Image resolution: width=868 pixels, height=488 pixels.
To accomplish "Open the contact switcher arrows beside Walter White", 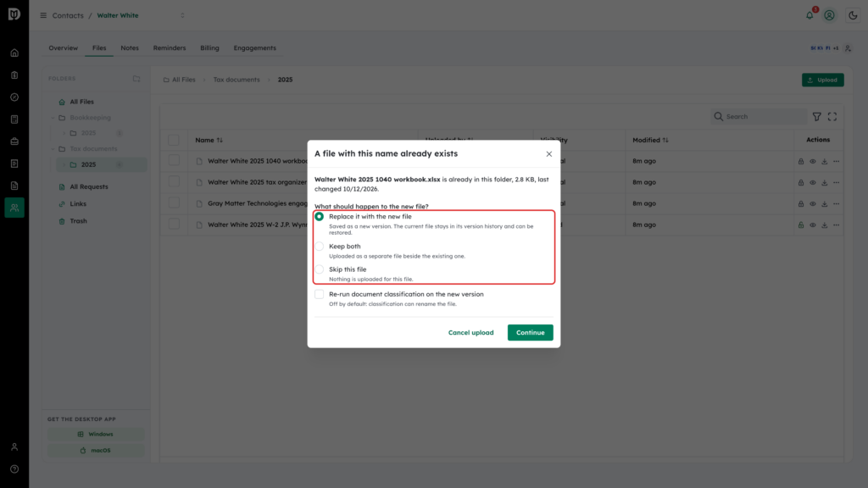I will point(183,15).
